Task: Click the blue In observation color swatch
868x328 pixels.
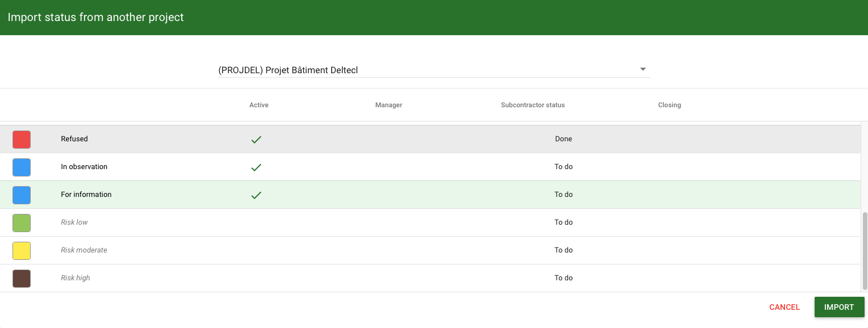Action: 22,167
